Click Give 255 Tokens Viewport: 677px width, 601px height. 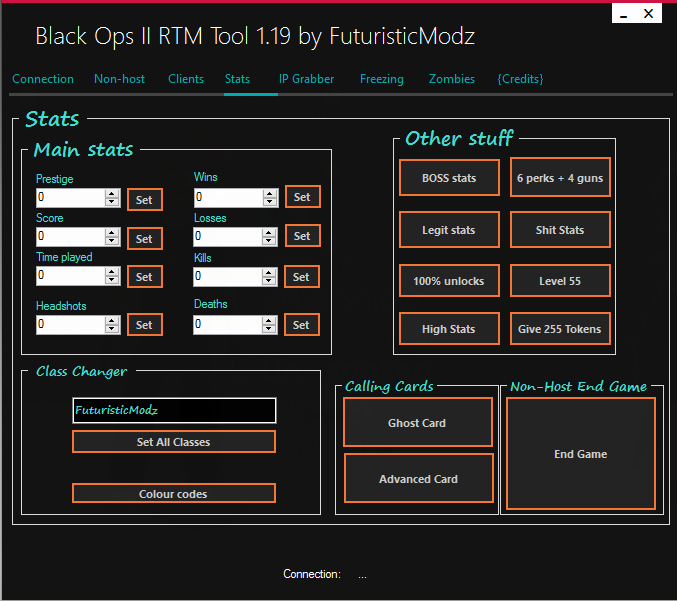[x=560, y=329]
